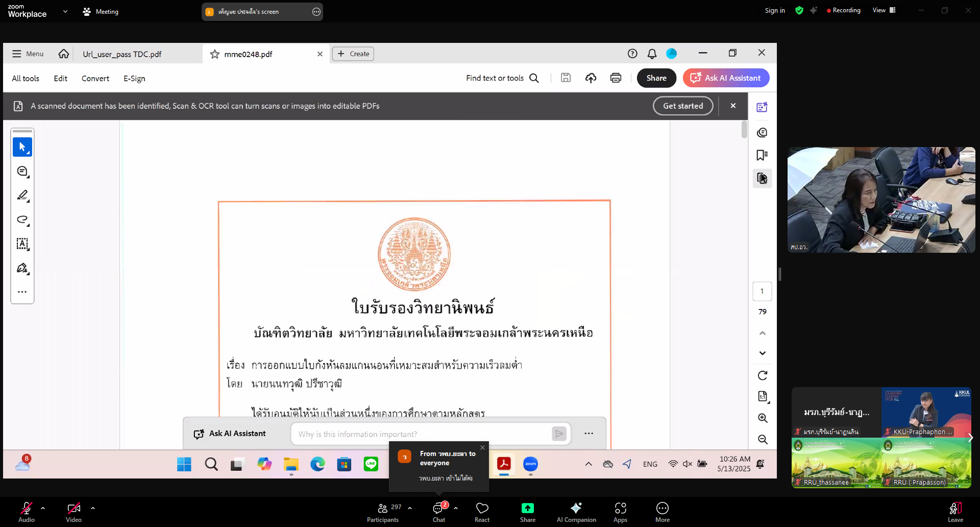Switch to Url_user_pass TDC.pdf tab
Image resolution: width=980 pixels, height=527 pixels.
click(x=122, y=54)
